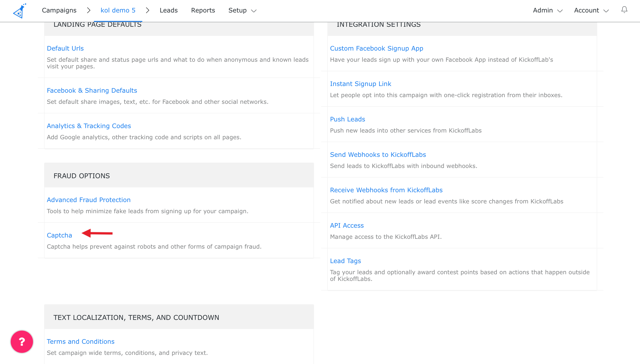
Task: Open the notifications bell
Action: 624,10
